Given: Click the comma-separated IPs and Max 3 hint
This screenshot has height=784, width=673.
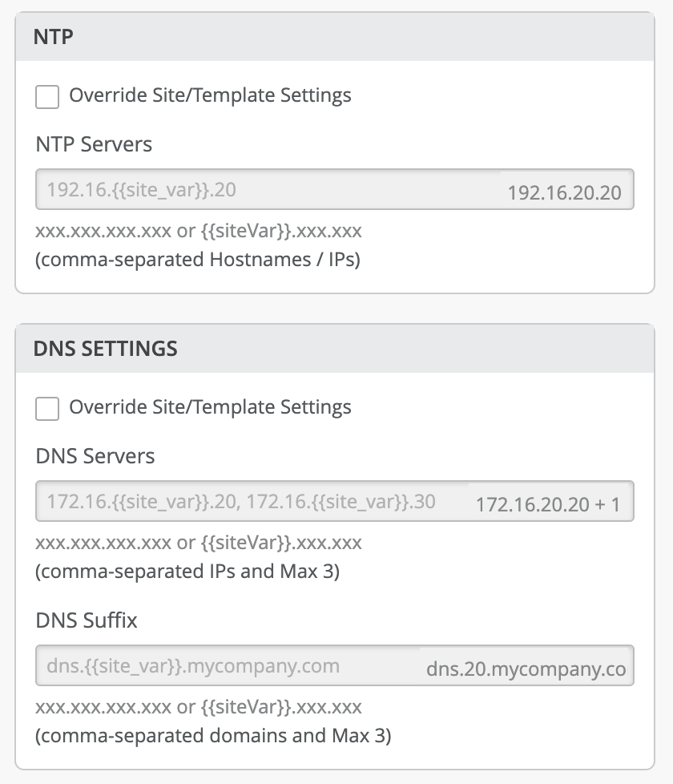Looking at the screenshot, I should click(x=187, y=572).
